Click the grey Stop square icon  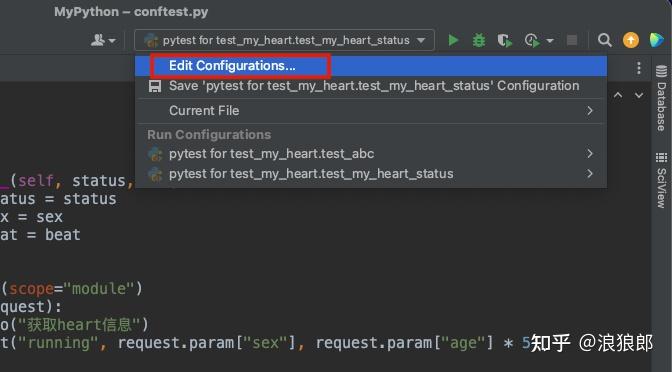tap(572, 40)
